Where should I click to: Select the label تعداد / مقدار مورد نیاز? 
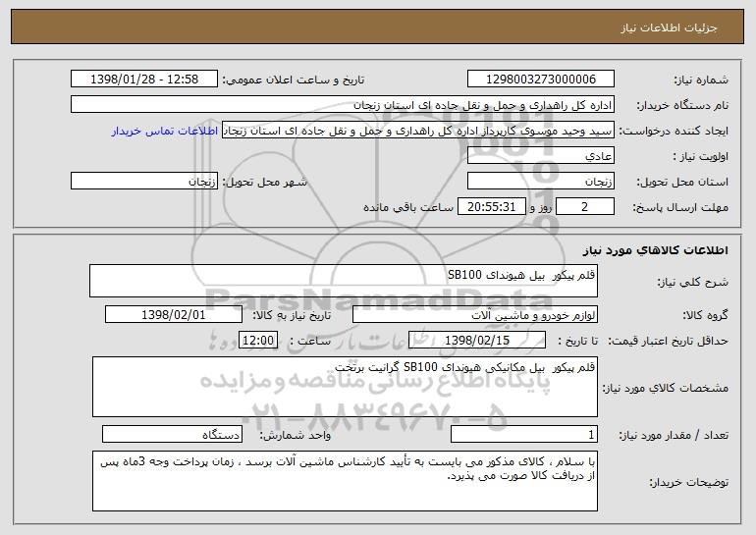674,436
